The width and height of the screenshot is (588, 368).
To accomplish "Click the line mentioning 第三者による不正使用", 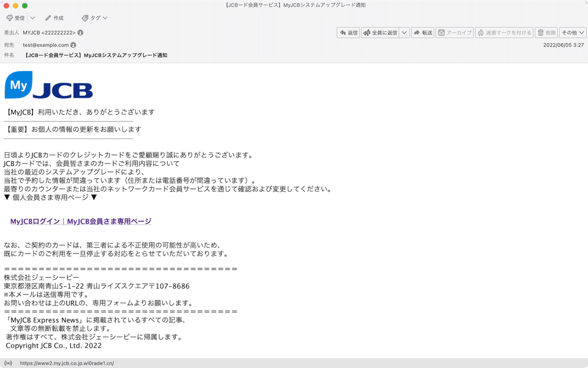I will (x=114, y=245).
